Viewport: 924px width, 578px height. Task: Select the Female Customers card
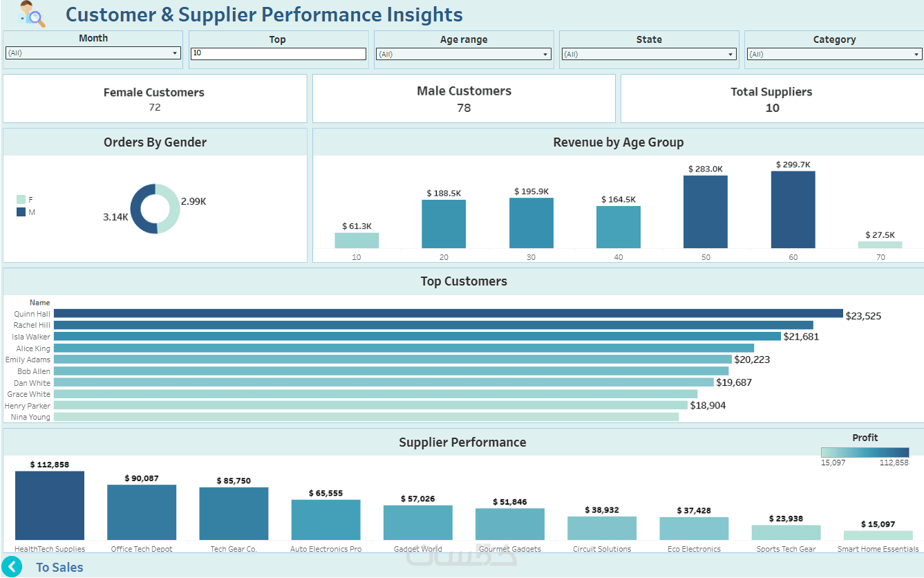pos(154,99)
